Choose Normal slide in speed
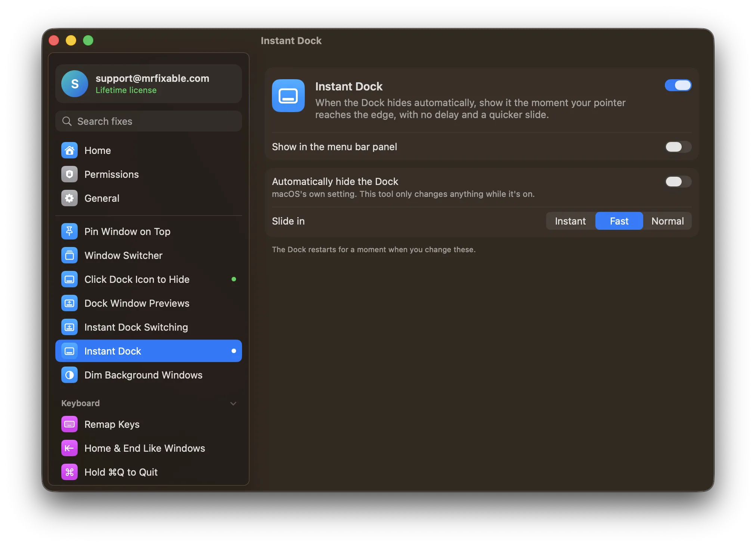Viewport: 756px width, 547px height. 667,221
